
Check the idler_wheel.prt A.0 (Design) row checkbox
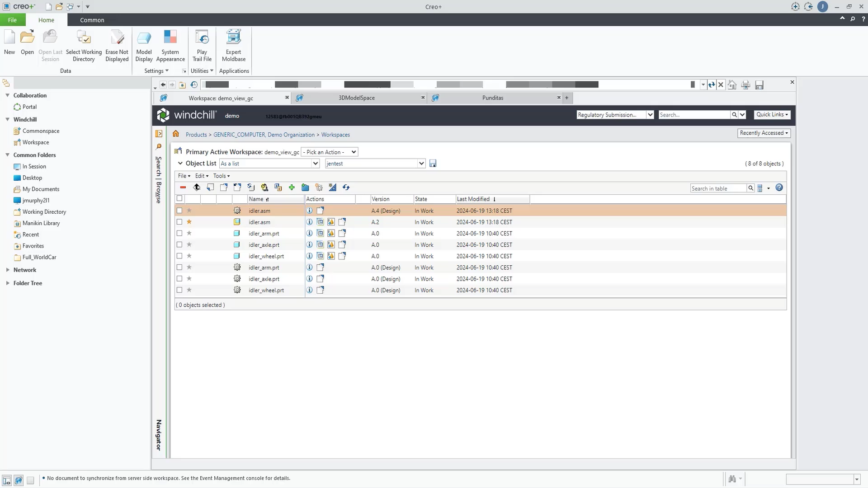point(179,290)
